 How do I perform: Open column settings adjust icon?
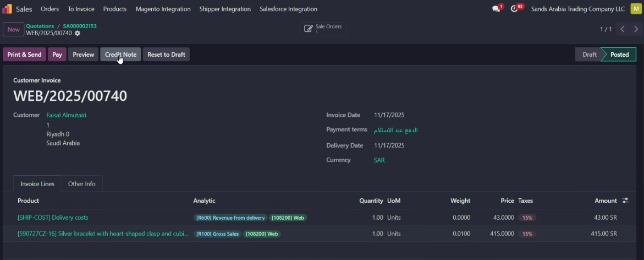click(625, 201)
